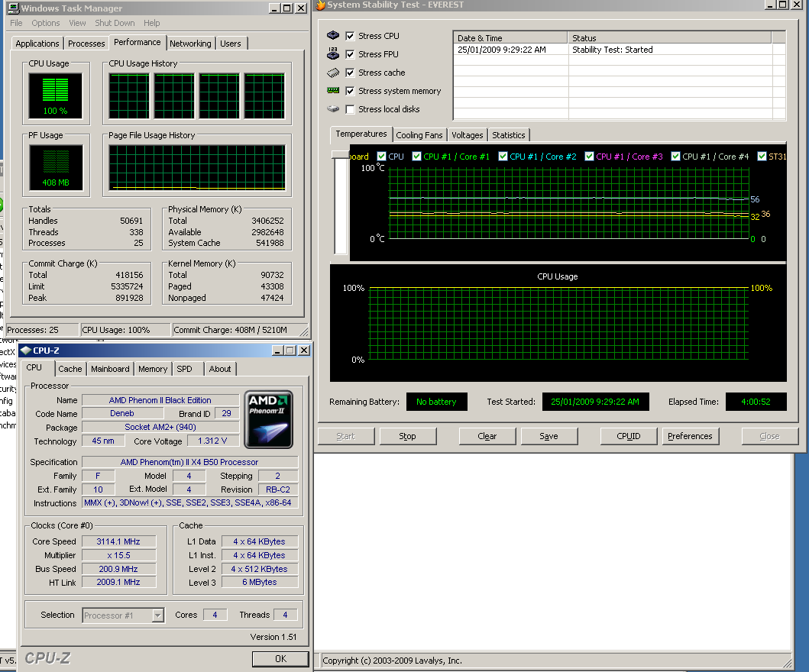Open the Help menu in Task Manager
The width and height of the screenshot is (809, 672).
point(152,23)
